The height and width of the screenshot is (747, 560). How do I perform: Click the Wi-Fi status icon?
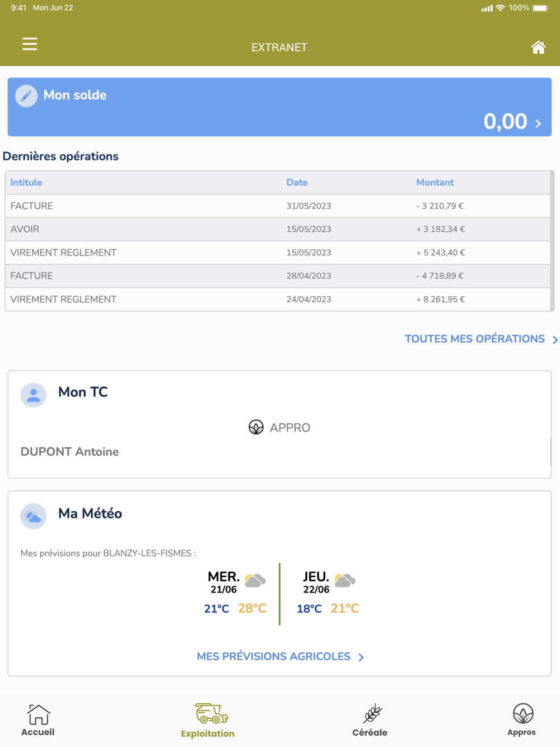click(501, 8)
